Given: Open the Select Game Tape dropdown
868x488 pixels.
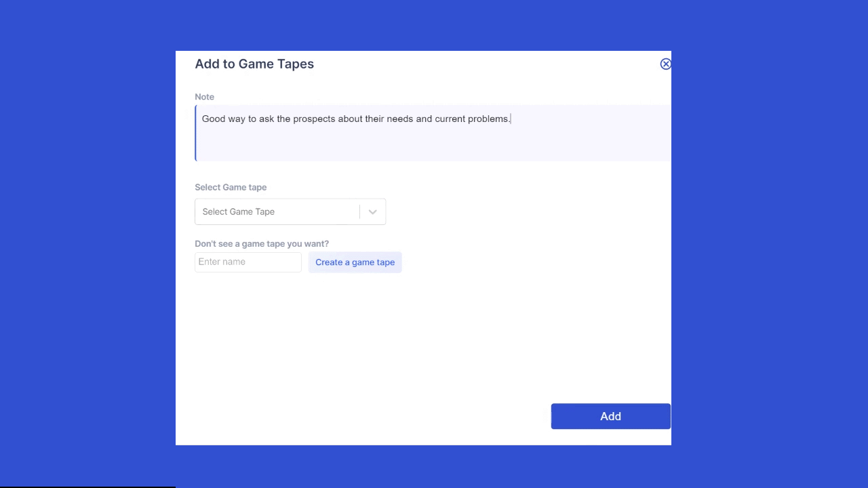Looking at the screenshot, I should 290,211.
